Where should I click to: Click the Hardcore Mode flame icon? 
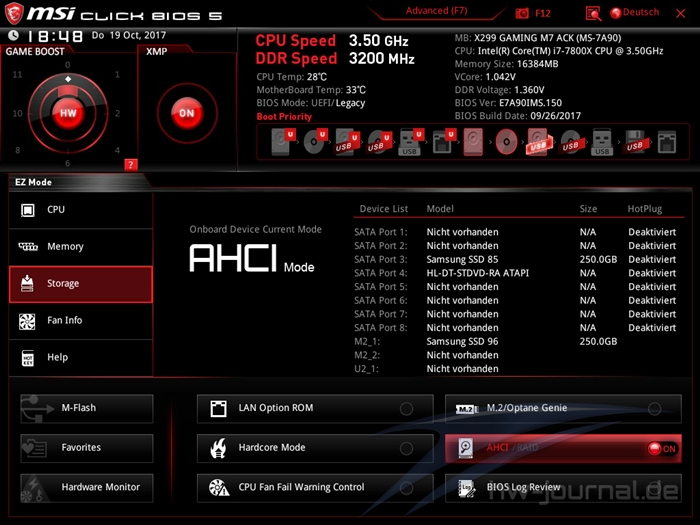(218, 448)
